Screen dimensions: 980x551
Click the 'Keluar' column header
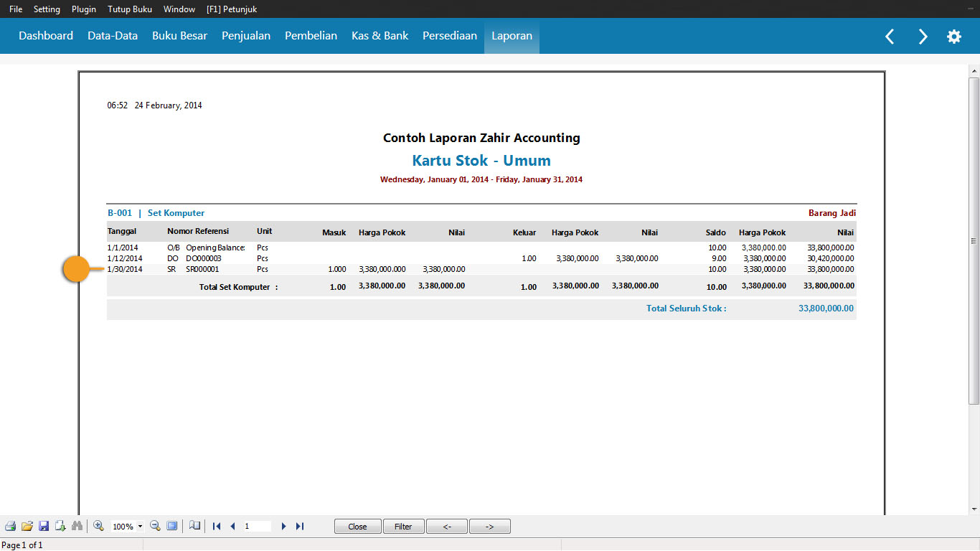coord(524,232)
